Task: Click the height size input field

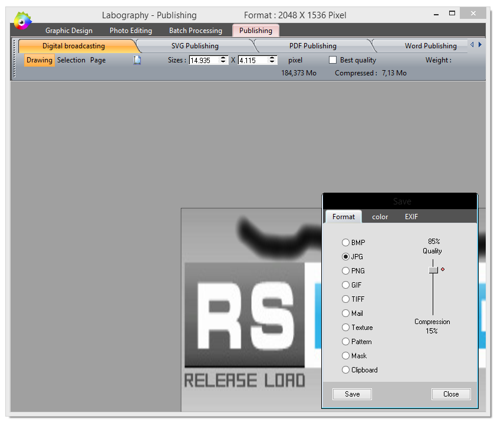Action: click(253, 60)
